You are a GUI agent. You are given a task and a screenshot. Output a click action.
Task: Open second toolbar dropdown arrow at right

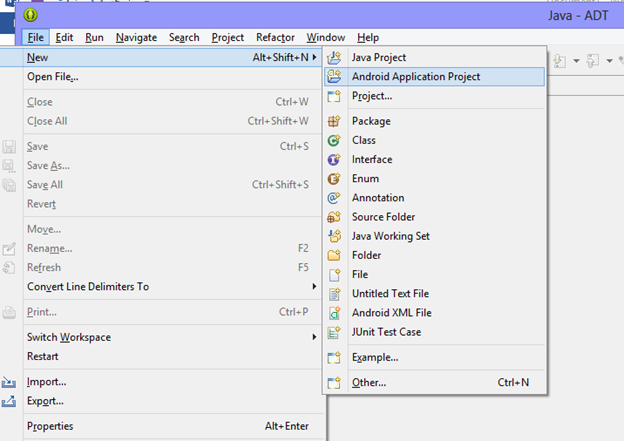[x=609, y=61]
